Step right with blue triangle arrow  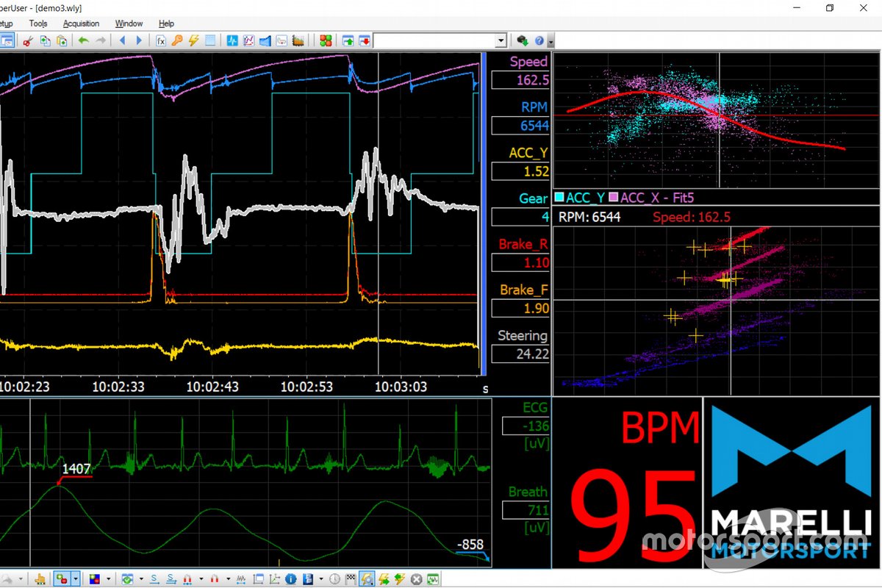[138, 40]
